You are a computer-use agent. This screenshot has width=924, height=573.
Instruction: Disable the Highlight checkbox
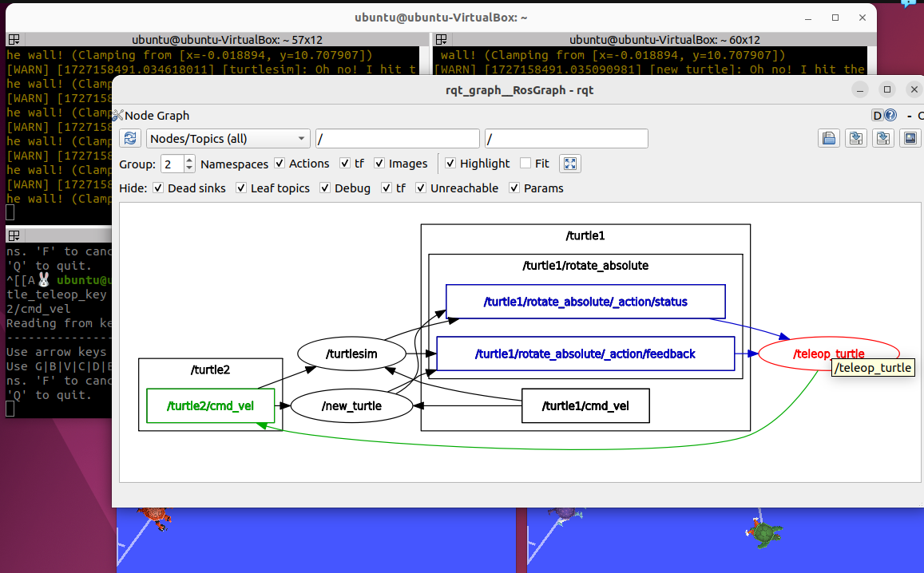pos(450,163)
